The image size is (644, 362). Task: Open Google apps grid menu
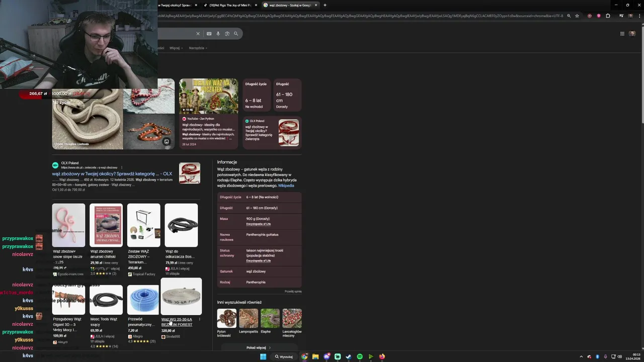click(622, 34)
